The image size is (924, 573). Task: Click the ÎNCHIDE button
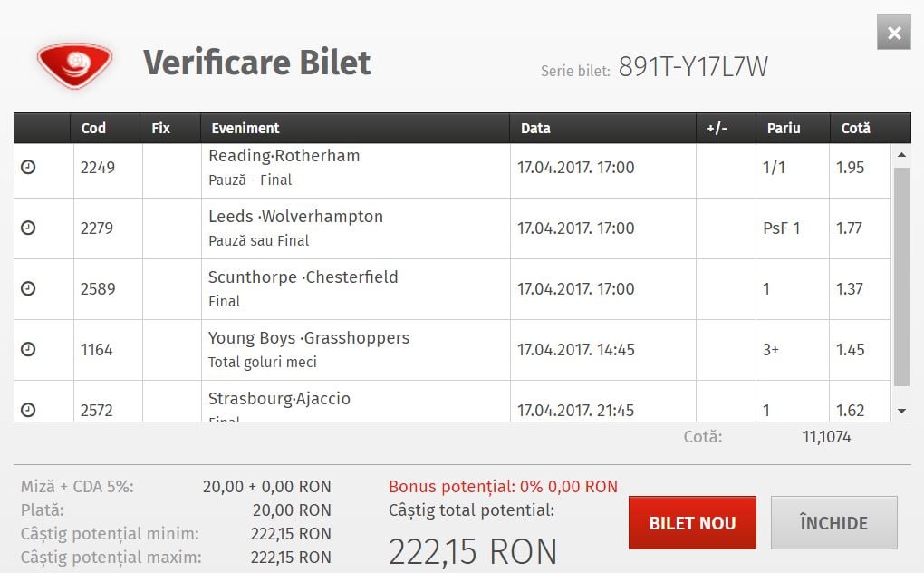point(833,523)
